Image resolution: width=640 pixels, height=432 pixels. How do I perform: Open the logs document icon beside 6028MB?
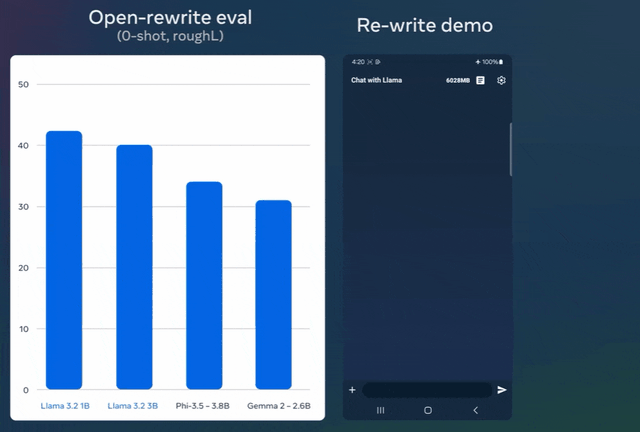pyautogui.click(x=480, y=80)
